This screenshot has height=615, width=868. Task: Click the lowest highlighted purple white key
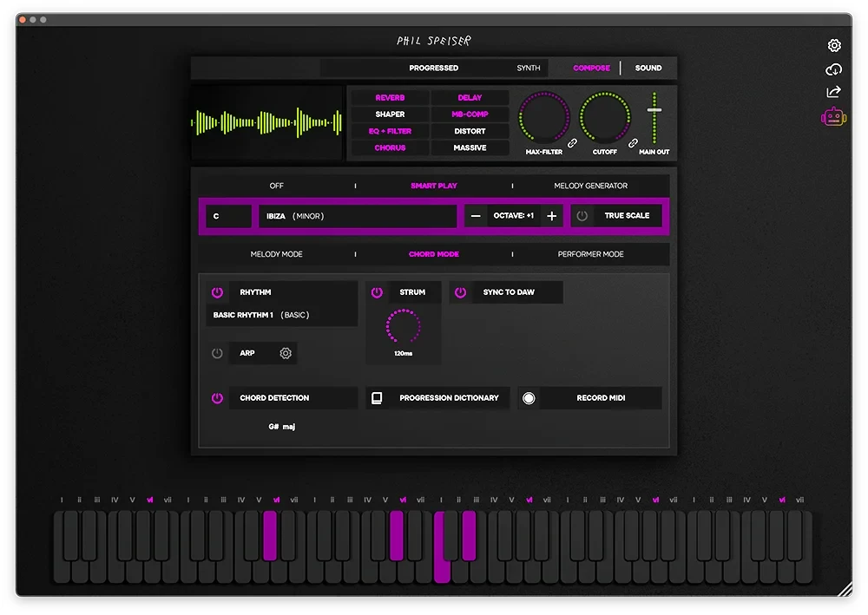click(442, 572)
